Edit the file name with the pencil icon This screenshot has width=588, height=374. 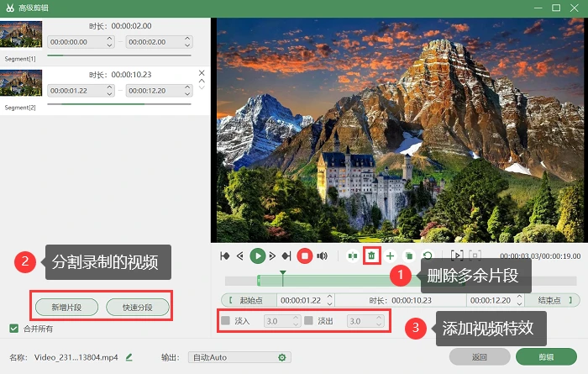point(129,357)
